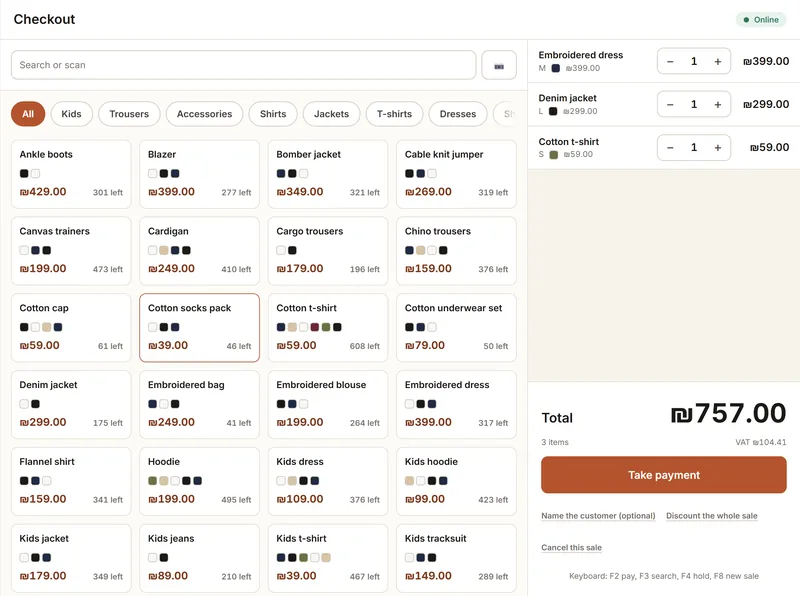This screenshot has width=800, height=596.
Task: Add one more Denim jacket in cart
Action: pyautogui.click(x=717, y=104)
